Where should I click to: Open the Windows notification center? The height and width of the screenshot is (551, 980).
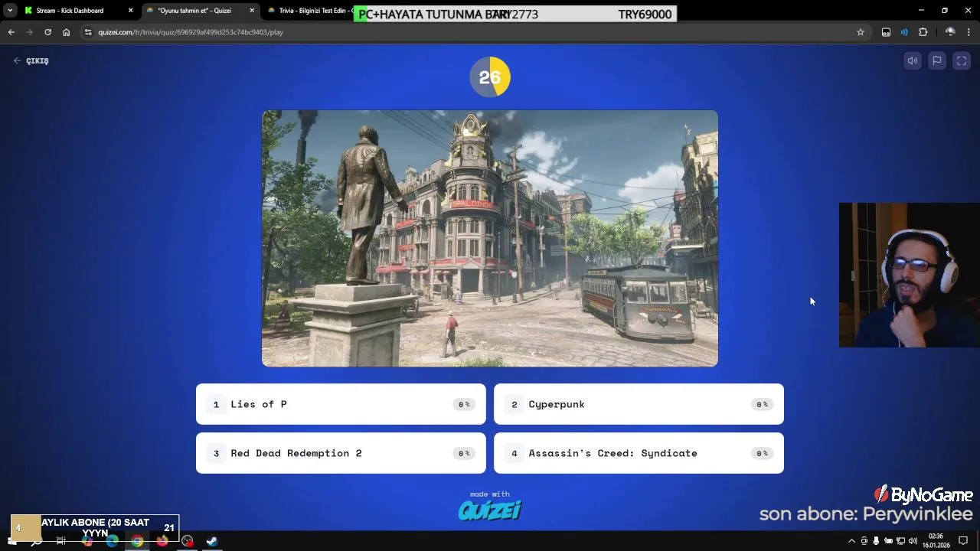coord(963,541)
